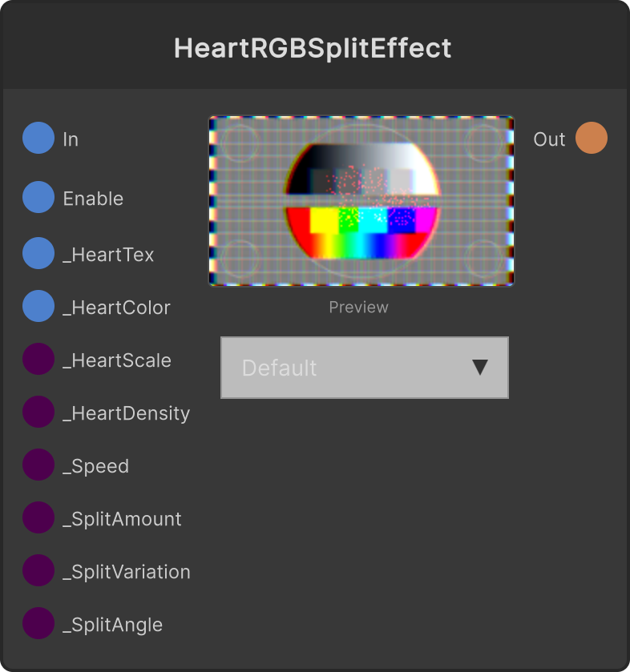The image size is (630, 672).
Task: Open the Default dropdown menu
Action: click(365, 368)
